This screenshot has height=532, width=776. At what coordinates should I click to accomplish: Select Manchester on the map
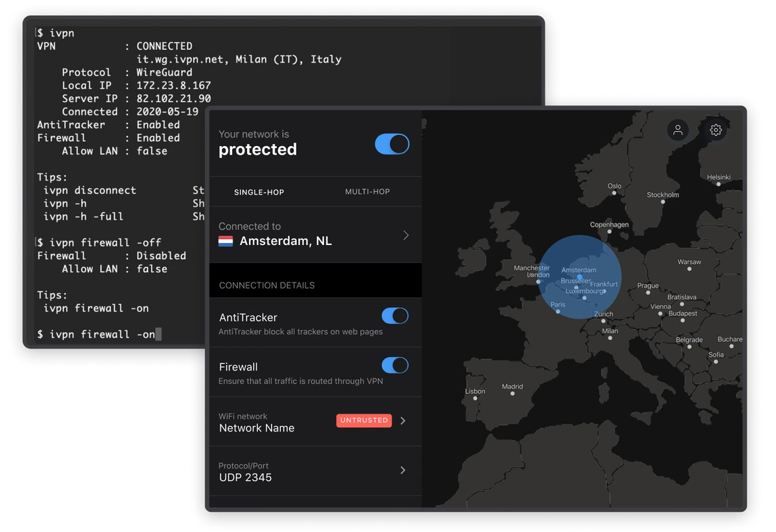click(532, 268)
